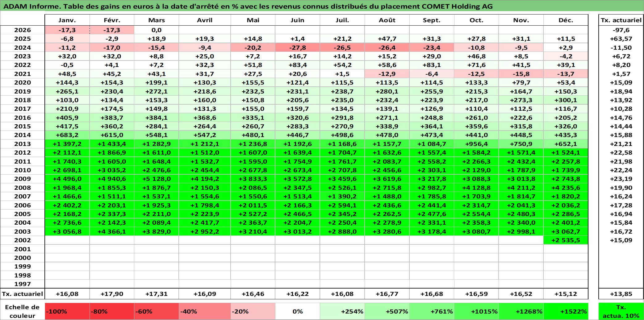The image size is (644, 320).
Task: Select the -20% light pink scale swatch
Action: click(253, 311)
